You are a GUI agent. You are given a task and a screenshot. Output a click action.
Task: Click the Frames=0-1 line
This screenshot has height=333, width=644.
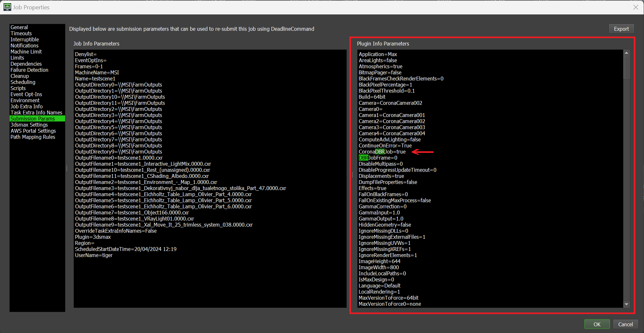coord(89,66)
